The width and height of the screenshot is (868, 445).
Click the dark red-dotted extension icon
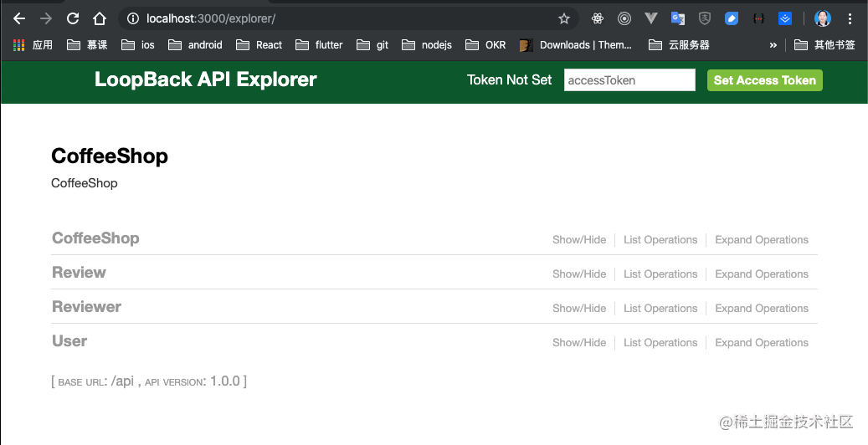[758, 18]
